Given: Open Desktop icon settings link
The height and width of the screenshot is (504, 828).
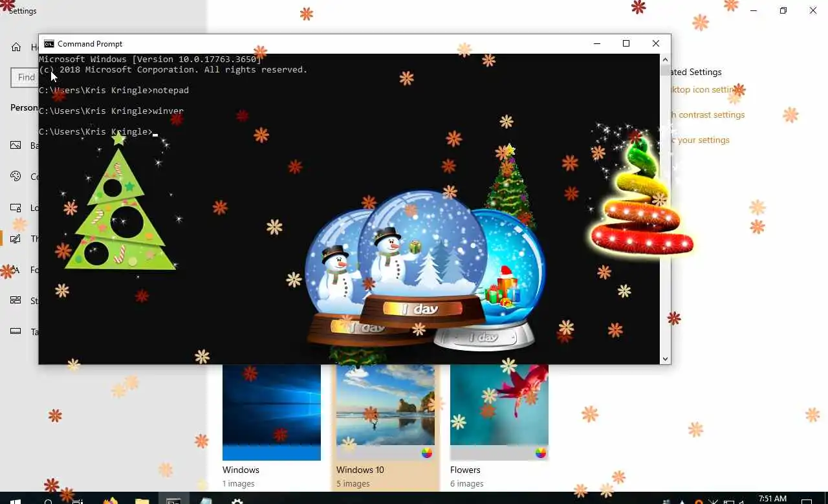Looking at the screenshot, I should [705, 90].
